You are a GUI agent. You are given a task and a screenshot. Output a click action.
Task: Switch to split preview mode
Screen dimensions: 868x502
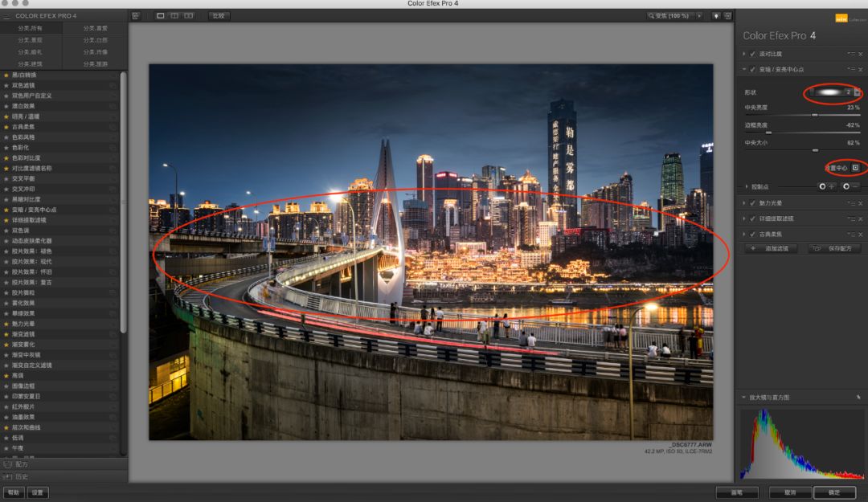tap(174, 16)
